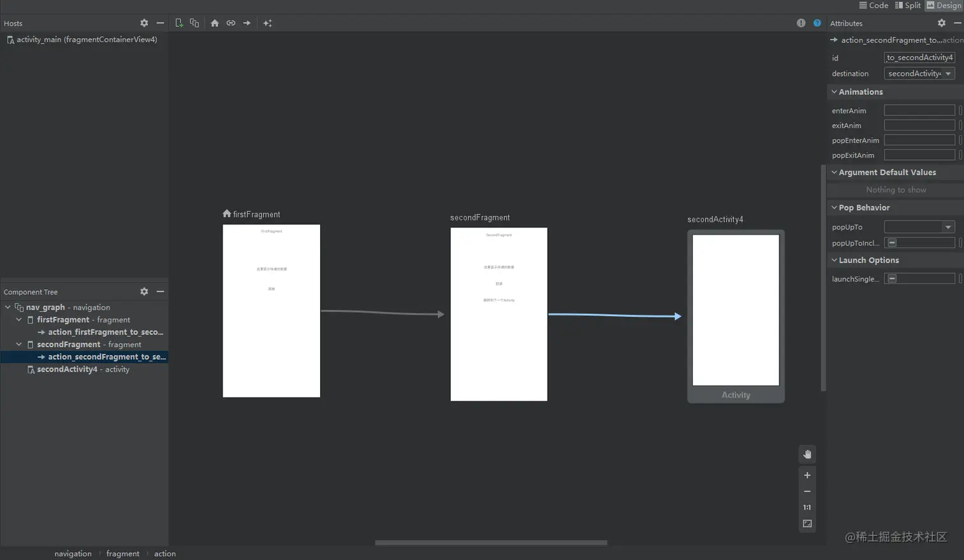Select nav_graph in Component Tree
964x560 pixels.
tap(62, 307)
